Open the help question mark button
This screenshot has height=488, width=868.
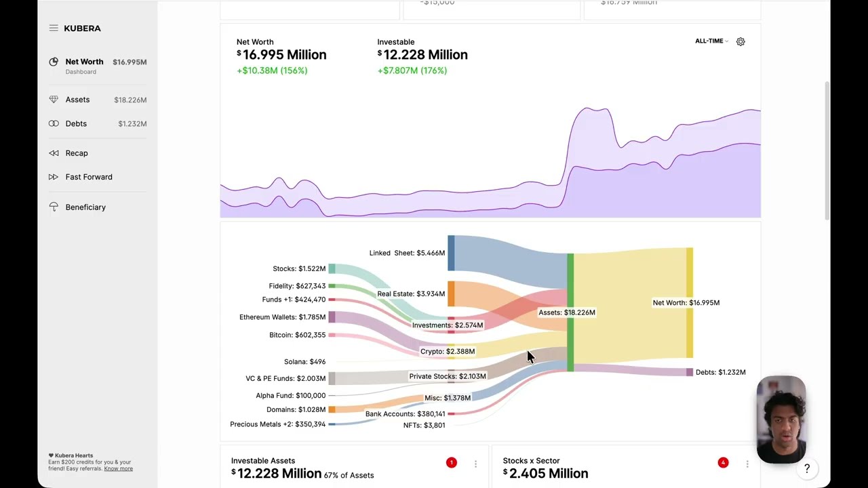(807, 468)
